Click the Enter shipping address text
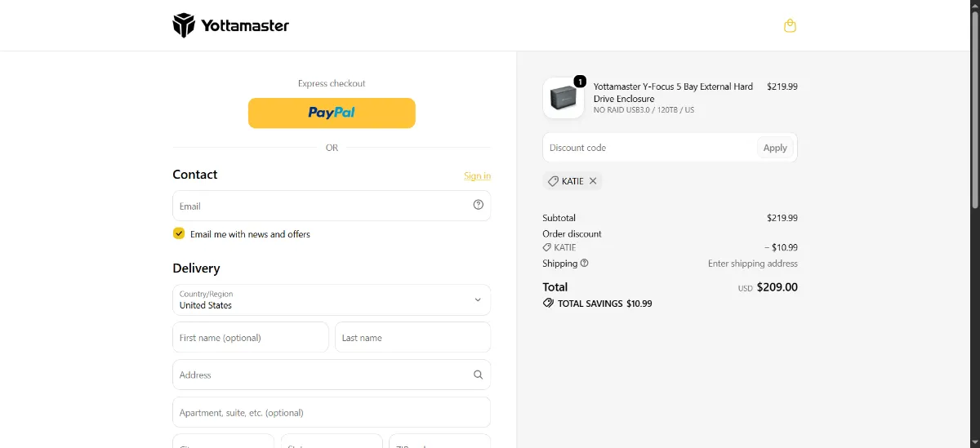 click(753, 264)
